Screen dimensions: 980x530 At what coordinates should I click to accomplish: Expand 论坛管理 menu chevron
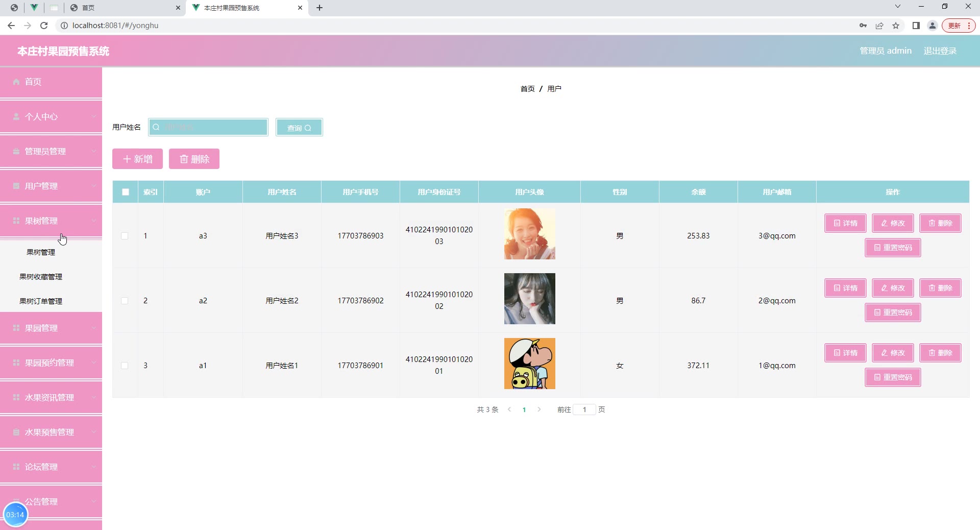(x=94, y=467)
